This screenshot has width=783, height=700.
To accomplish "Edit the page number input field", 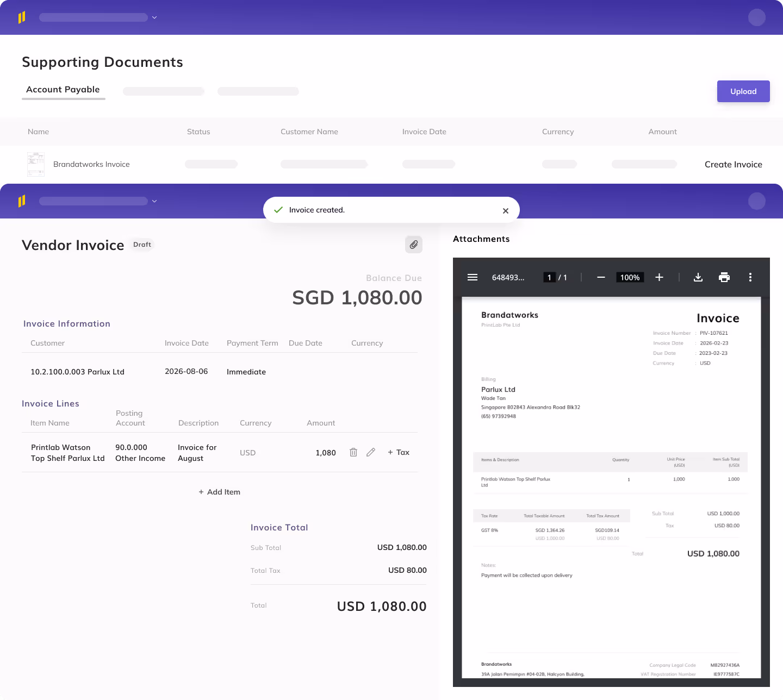I will click(x=549, y=277).
